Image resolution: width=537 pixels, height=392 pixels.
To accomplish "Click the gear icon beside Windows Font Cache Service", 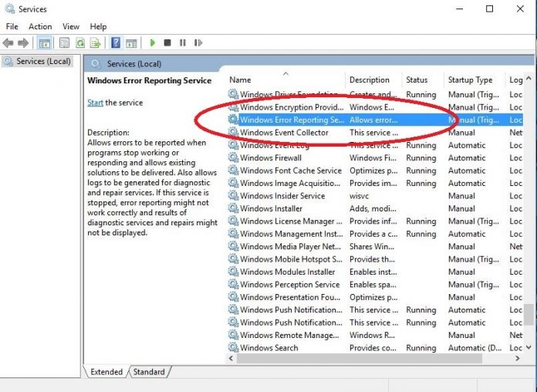I will click(x=233, y=171).
